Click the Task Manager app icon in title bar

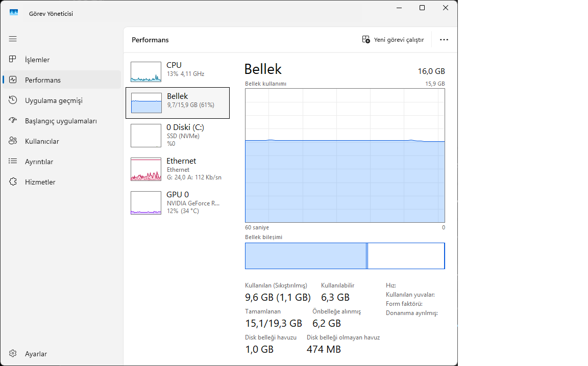(x=14, y=13)
